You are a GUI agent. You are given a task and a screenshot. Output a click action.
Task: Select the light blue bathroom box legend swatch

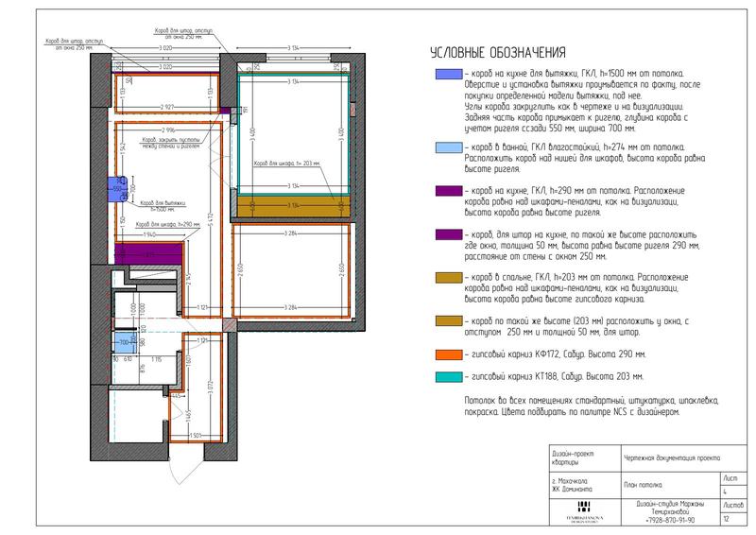[x=448, y=147]
